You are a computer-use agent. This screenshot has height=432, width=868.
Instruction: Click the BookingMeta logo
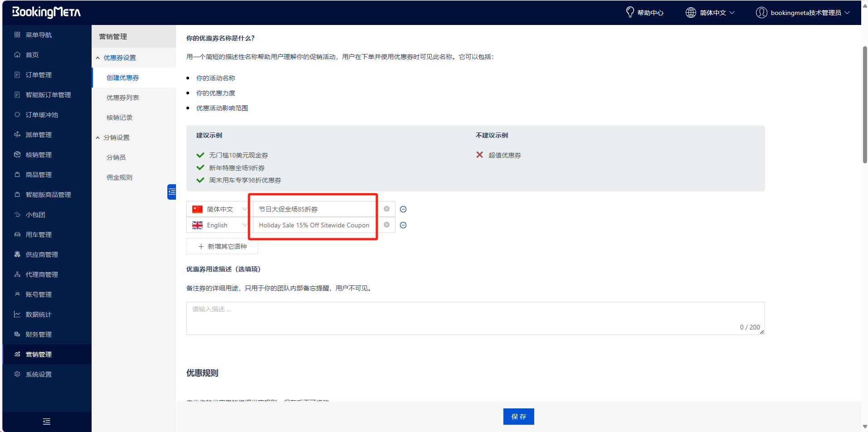[x=46, y=12]
